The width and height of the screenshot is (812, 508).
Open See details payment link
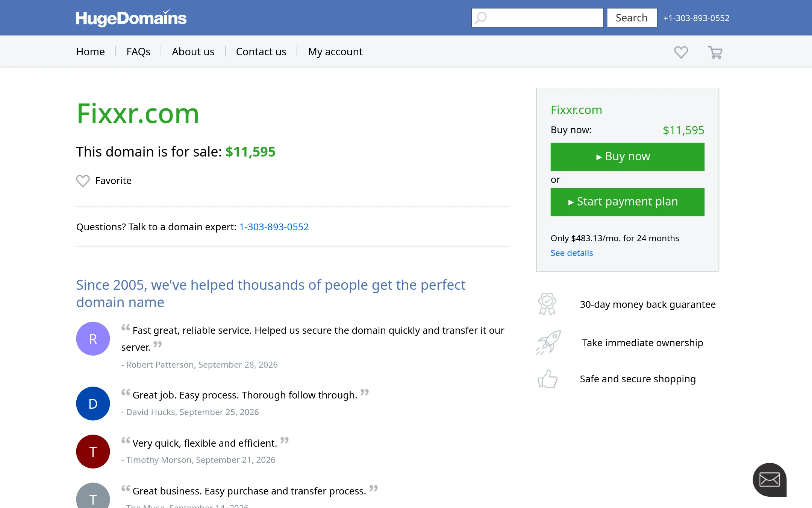pos(572,253)
